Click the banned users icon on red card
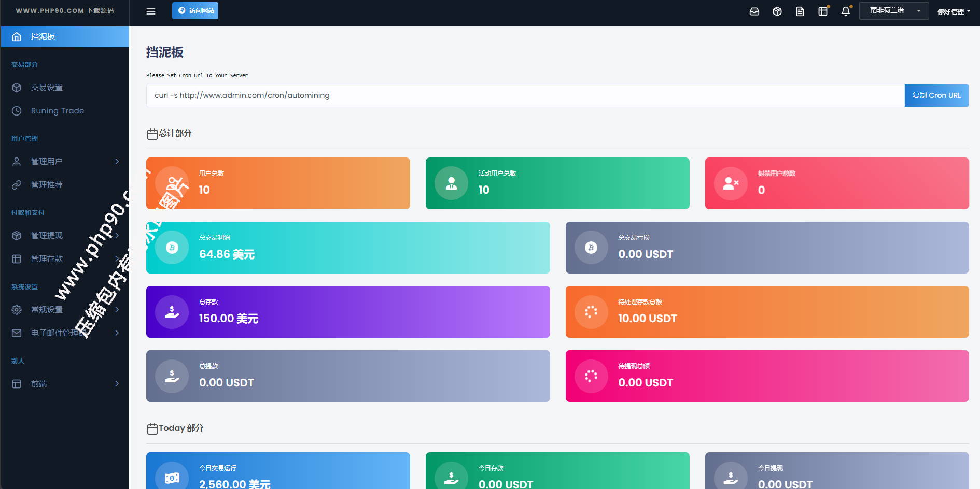 (731, 183)
